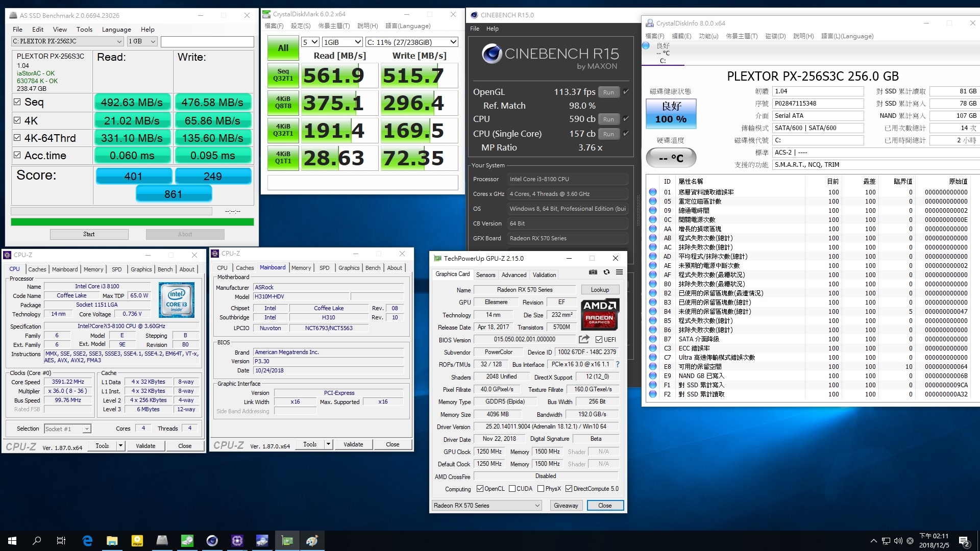The image size is (980, 551).
Task: Switch to the Paint taskbar icon
Action: (312, 541)
